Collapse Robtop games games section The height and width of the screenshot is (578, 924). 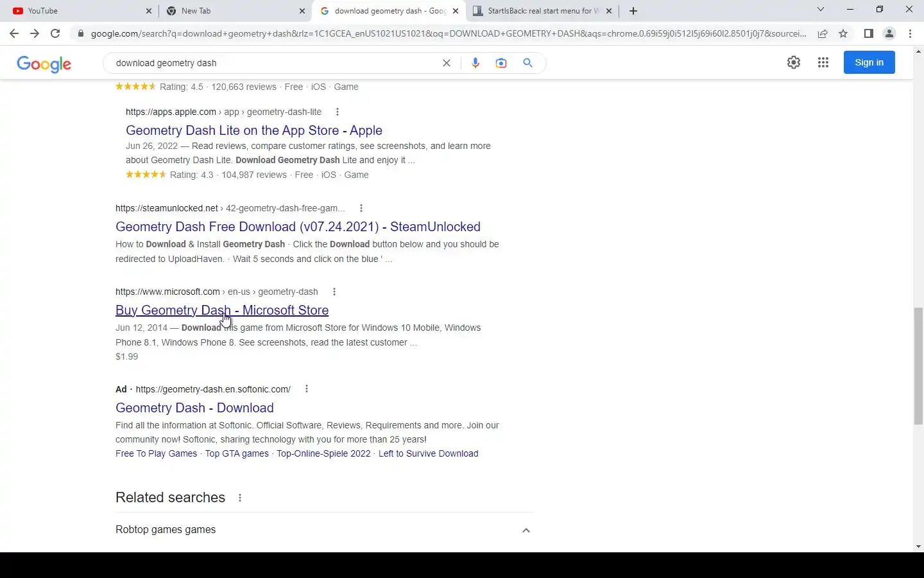[x=526, y=530]
